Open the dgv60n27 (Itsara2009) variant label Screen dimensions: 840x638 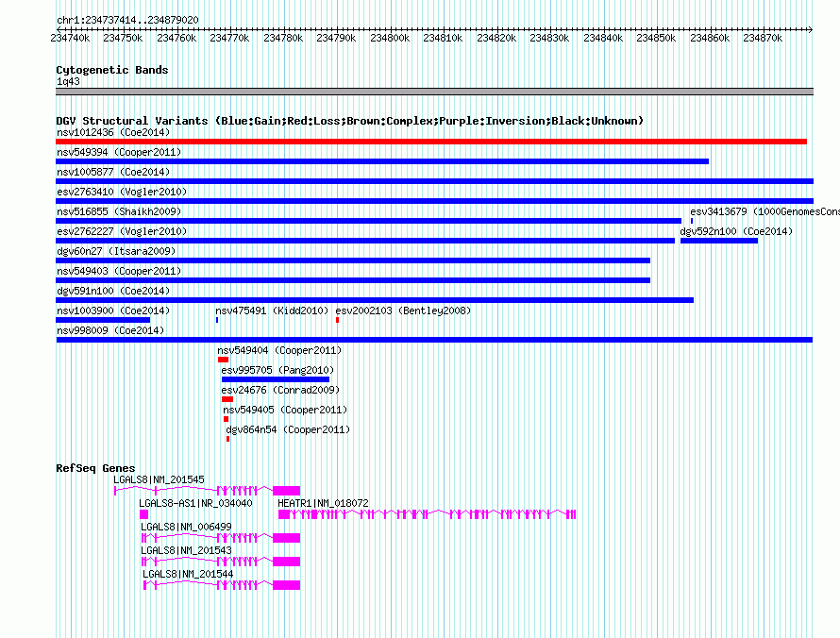point(116,251)
